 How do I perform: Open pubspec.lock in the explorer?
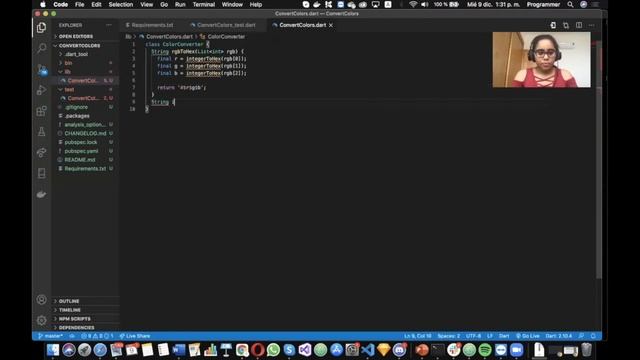81,142
